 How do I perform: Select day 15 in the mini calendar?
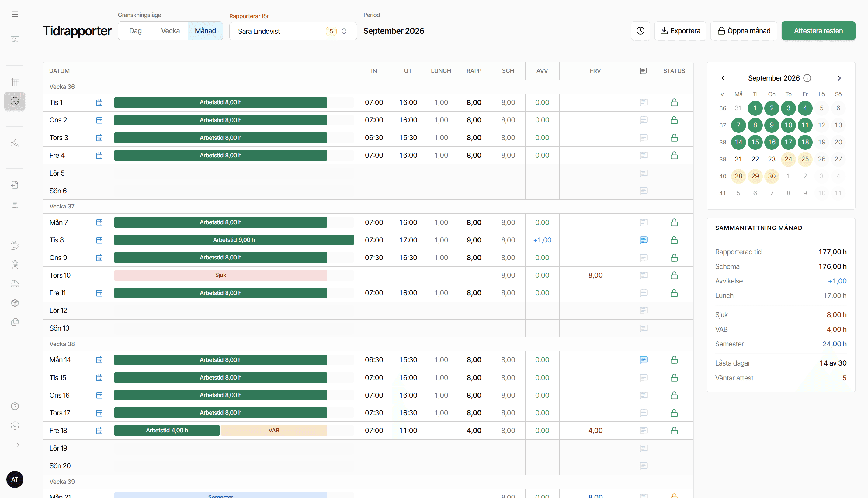coord(755,142)
